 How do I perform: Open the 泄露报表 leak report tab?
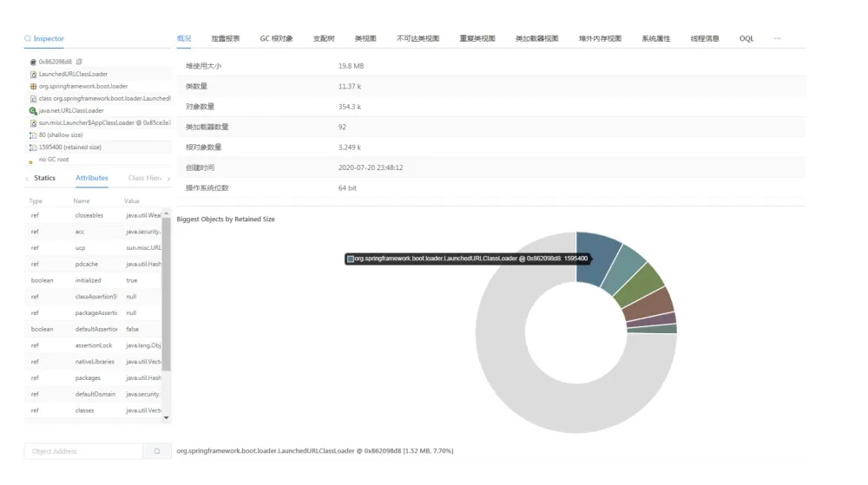tap(226, 39)
